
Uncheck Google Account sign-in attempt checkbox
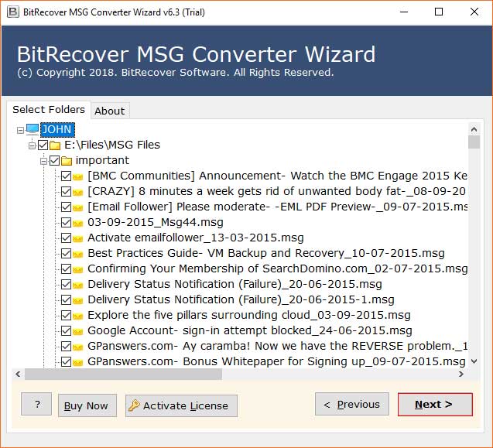pos(66,330)
